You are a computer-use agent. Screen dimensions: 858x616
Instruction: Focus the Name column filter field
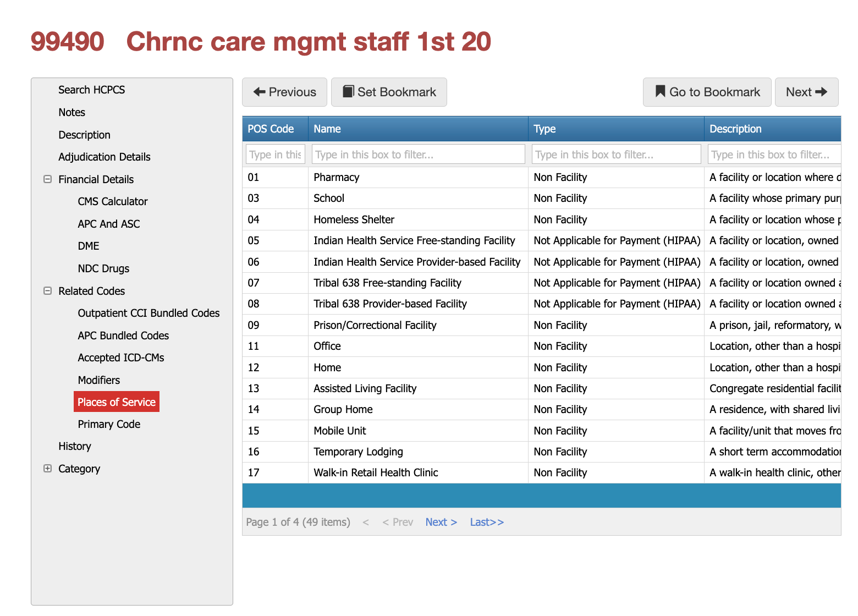(x=418, y=155)
